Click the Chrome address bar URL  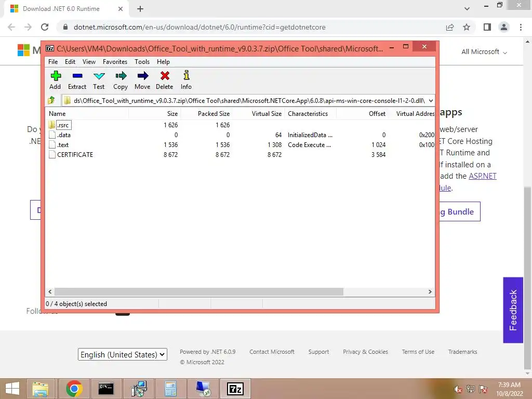click(199, 27)
